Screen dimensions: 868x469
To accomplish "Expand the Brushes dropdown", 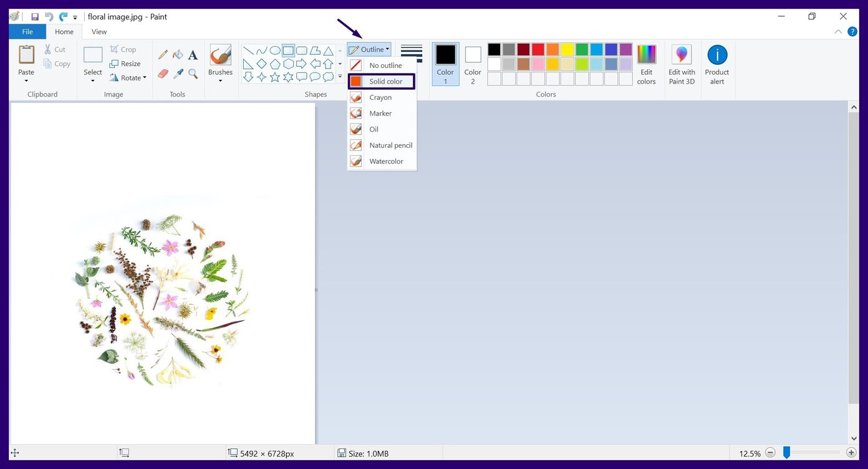I will coord(220,80).
